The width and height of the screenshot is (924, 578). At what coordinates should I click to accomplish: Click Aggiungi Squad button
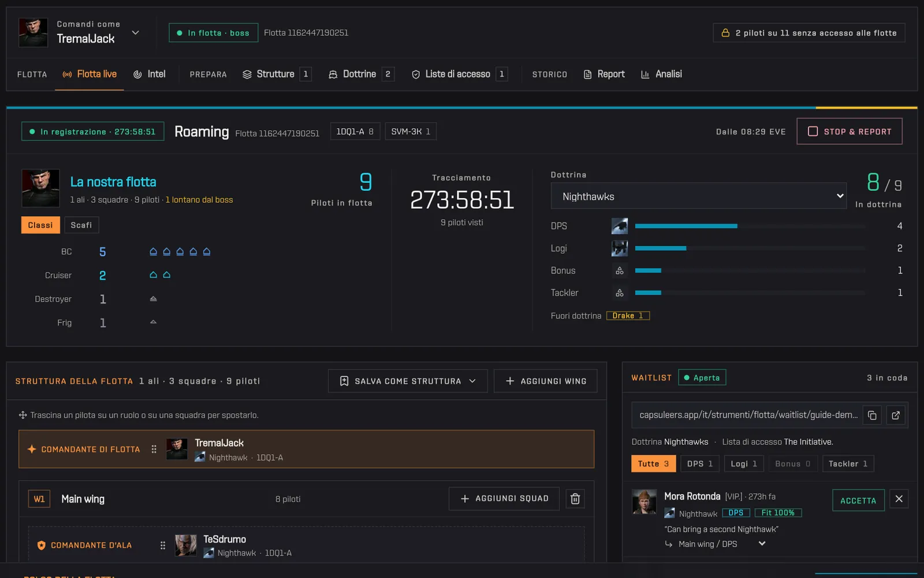(x=504, y=498)
